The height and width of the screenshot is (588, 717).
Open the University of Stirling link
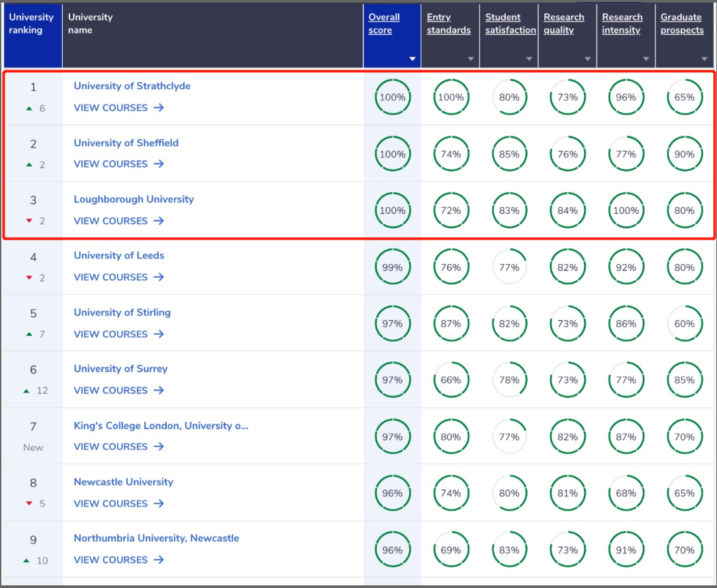(x=122, y=313)
